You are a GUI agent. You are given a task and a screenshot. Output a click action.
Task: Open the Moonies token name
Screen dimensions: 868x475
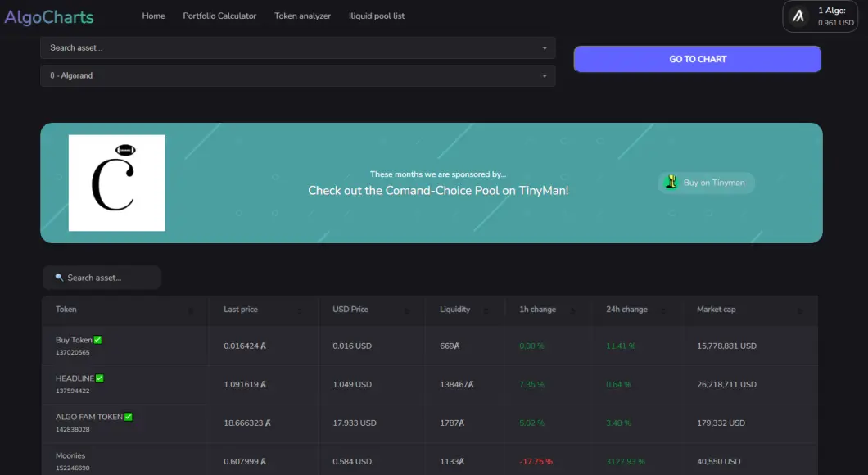point(70,455)
